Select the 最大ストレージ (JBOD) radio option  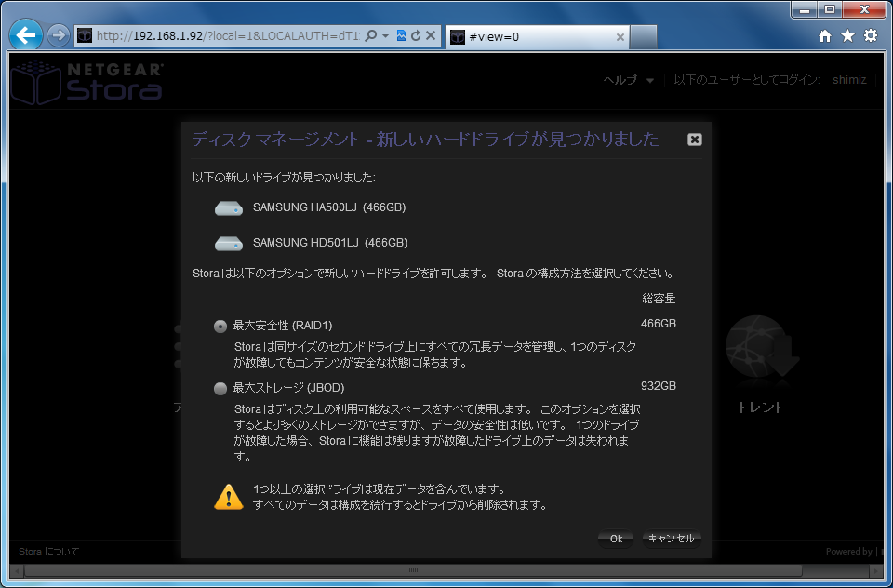220,388
